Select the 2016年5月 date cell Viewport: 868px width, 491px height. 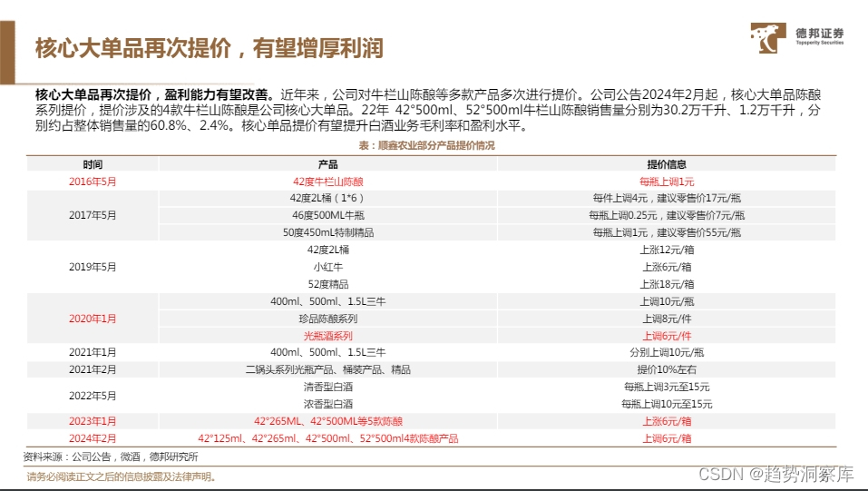coord(93,182)
